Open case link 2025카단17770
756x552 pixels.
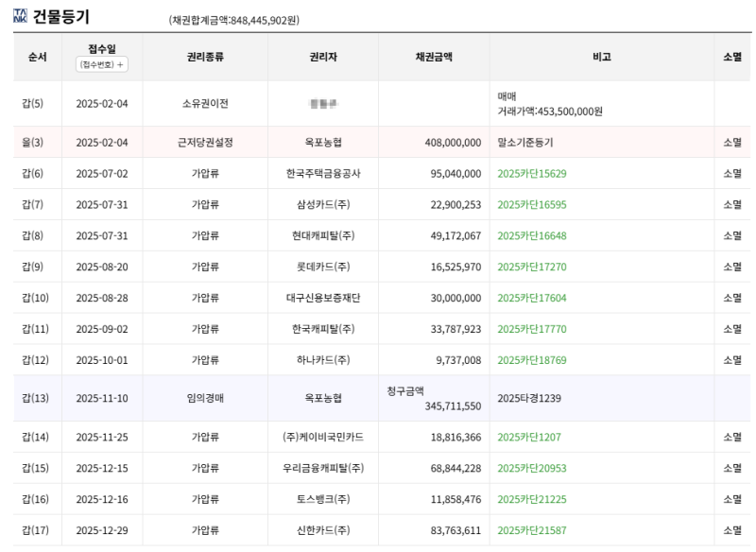click(x=532, y=329)
